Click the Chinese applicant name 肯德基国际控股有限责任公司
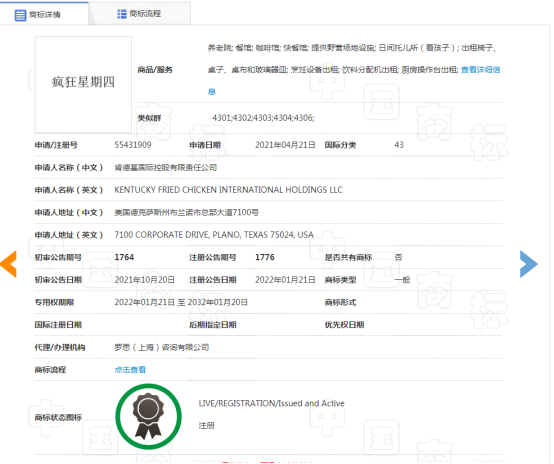This screenshot has height=464, width=554. [x=165, y=168]
